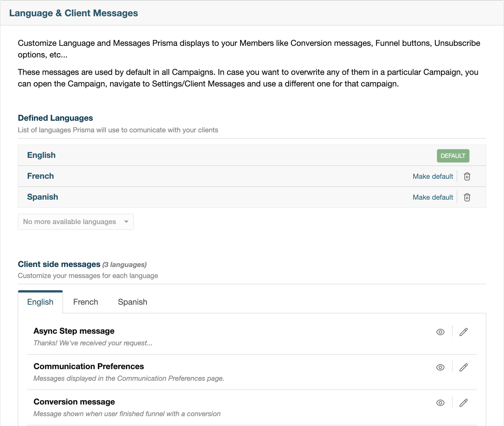Edit the Communication Preferences messages

point(463,367)
